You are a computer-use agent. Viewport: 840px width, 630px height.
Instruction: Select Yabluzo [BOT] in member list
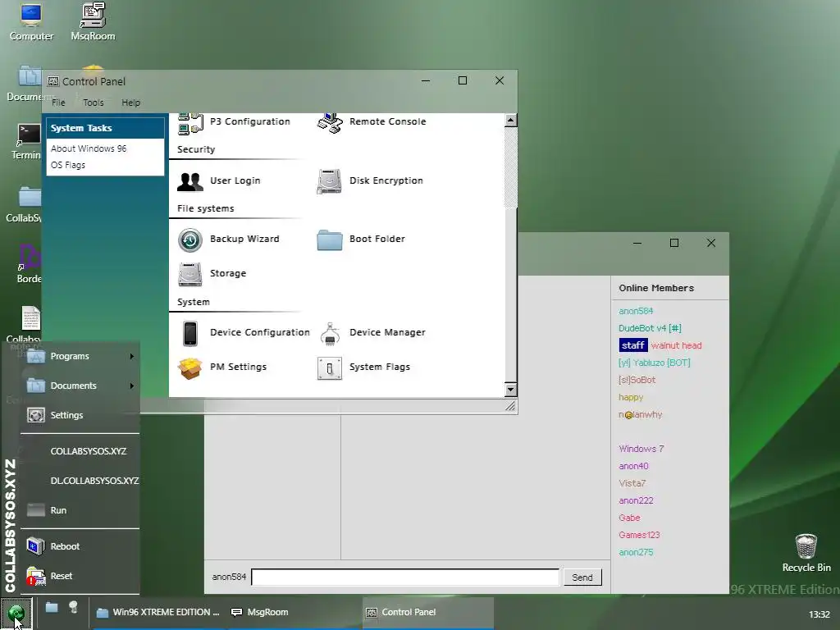pos(654,363)
